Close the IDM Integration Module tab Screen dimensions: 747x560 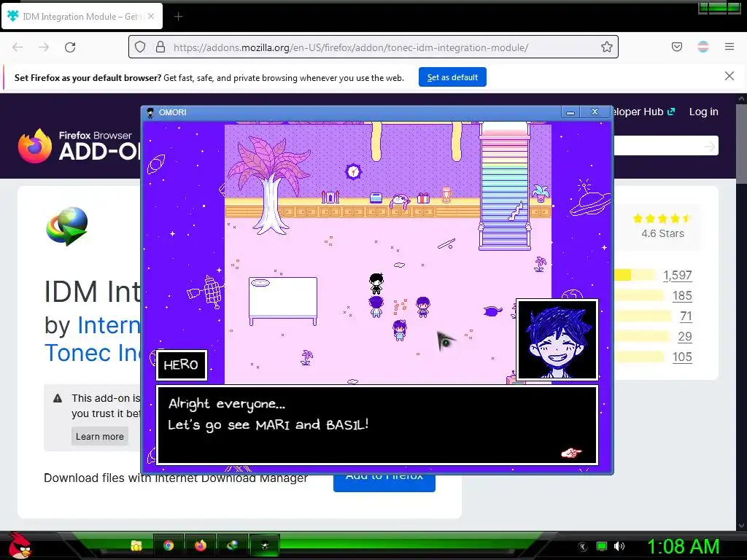pyautogui.click(x=150, y=16)
